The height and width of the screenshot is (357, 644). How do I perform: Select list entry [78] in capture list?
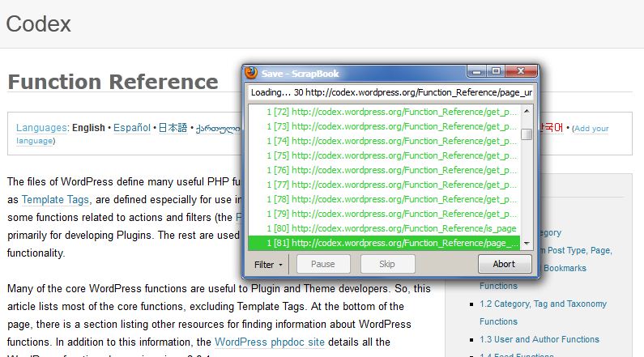click(x=385, y=199)
